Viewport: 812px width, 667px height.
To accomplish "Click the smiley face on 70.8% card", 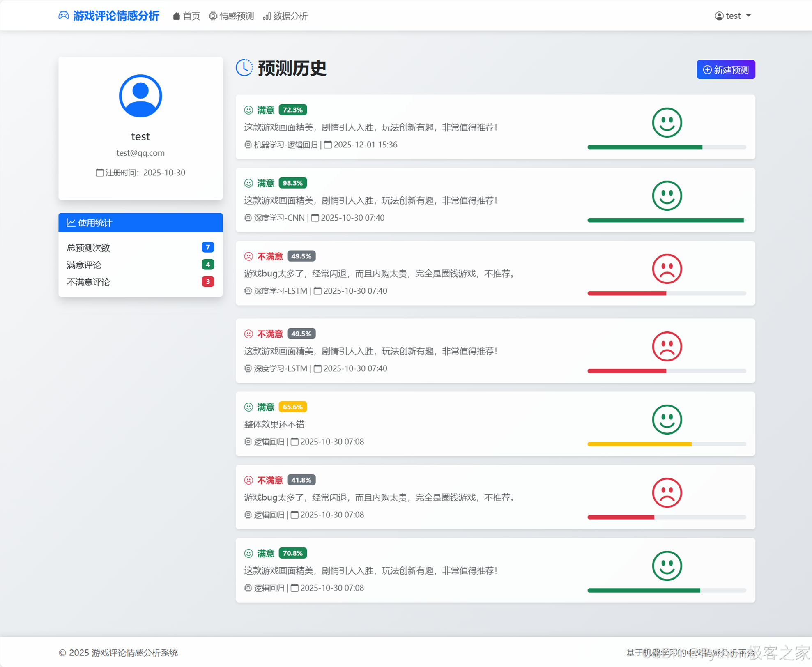I will (x=667, y=566).
